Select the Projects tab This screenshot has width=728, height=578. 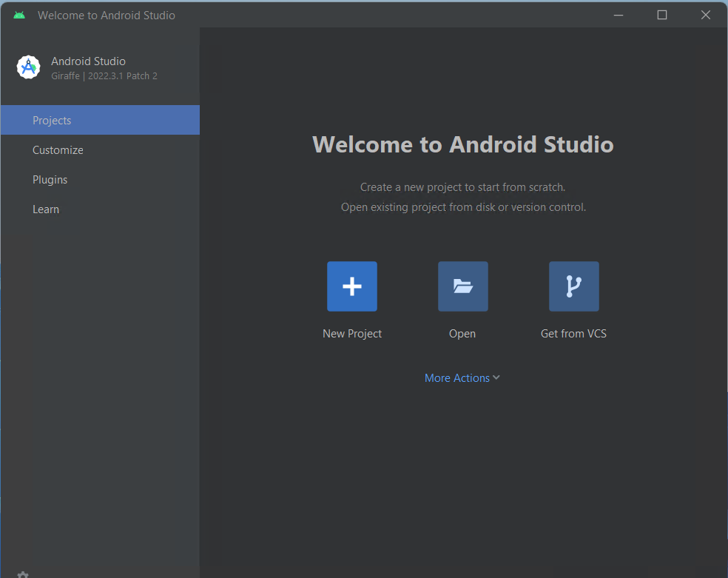pyautogui.click(x=101, y=120)
